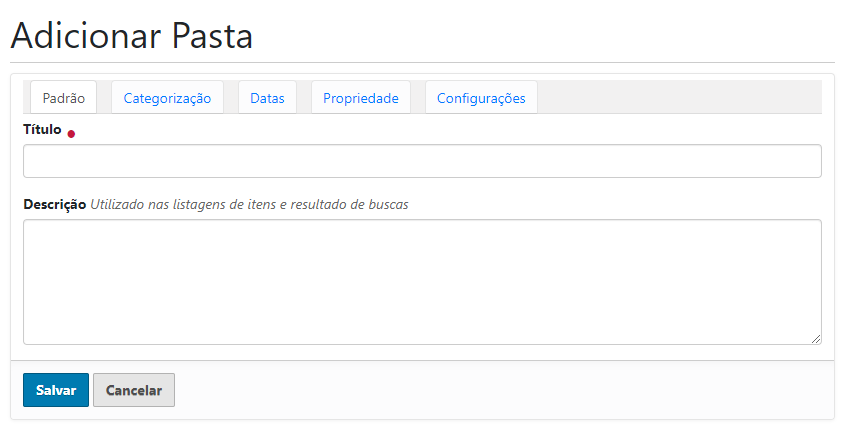This screenshot has height=435, width=848.
Task: Click the blank footer area right of Cancelar
Action: tap(500, 390)
